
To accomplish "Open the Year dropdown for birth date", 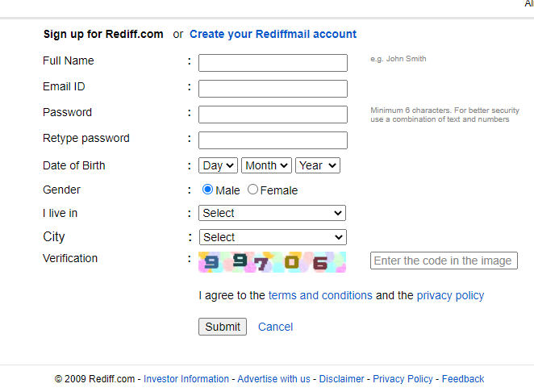I will (x=317, y=165).
